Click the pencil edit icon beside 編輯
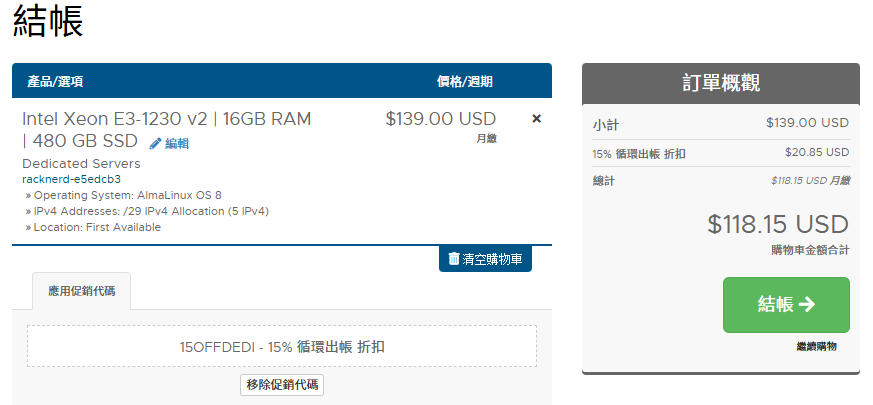The image size is (873, 405). click(x=155, y=144)
